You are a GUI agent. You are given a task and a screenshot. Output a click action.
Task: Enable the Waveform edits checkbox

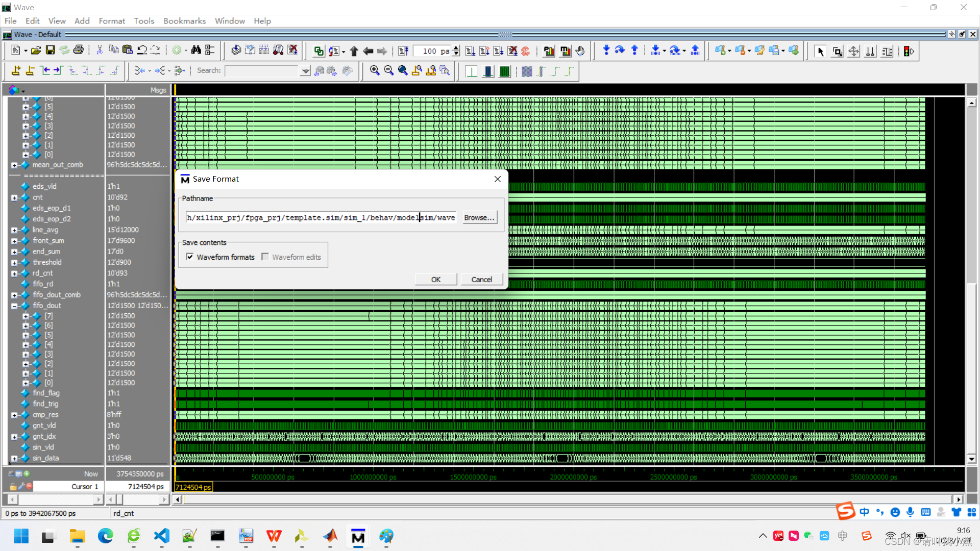coord(265,257)
